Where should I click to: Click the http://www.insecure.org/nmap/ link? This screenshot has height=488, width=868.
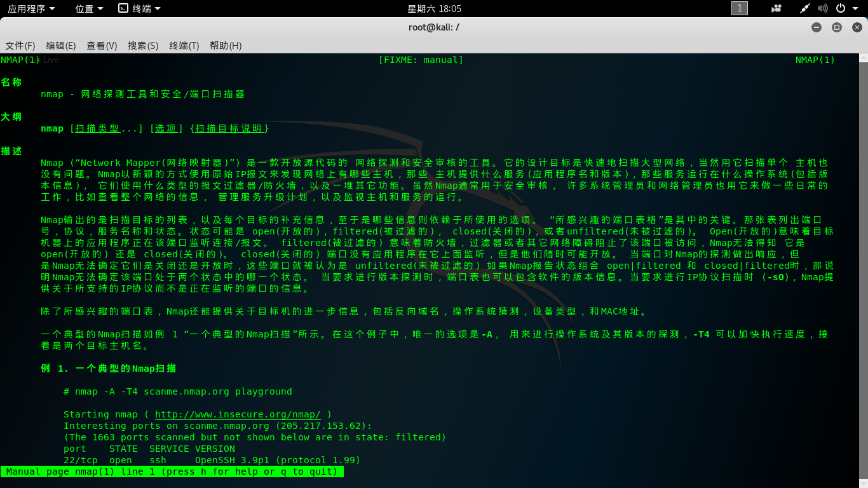coord(238,414)
